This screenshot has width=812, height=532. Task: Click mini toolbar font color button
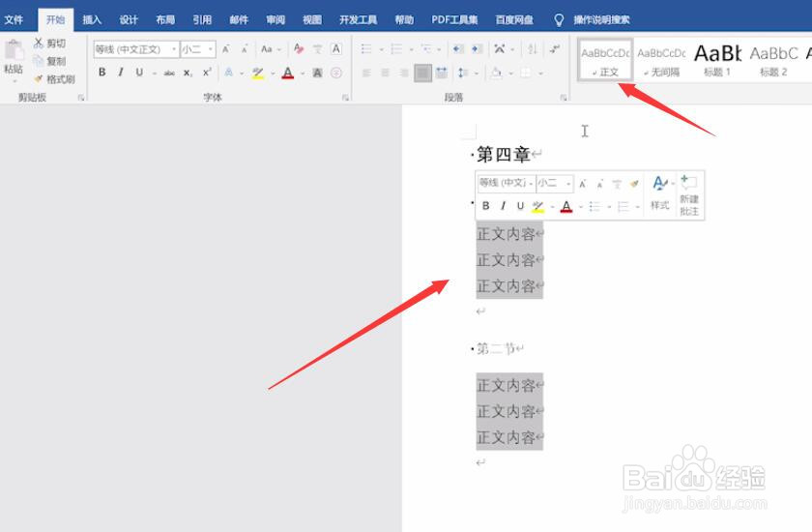[x=566, y=206]
